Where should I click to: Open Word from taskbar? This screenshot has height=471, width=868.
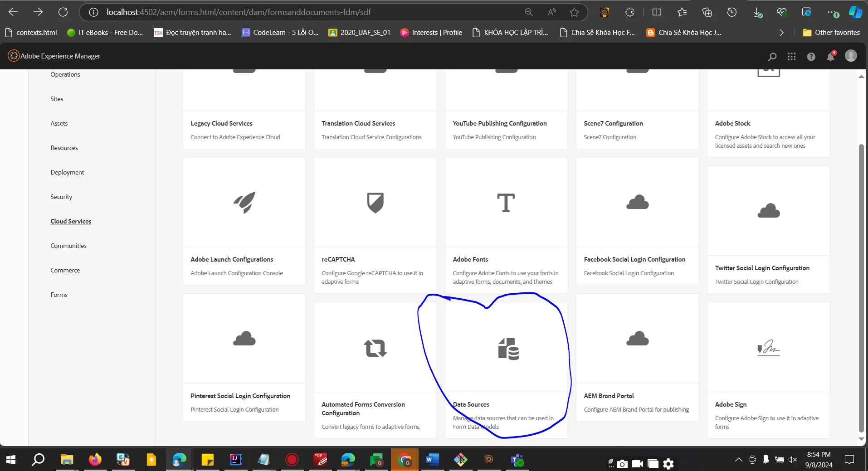432,460
